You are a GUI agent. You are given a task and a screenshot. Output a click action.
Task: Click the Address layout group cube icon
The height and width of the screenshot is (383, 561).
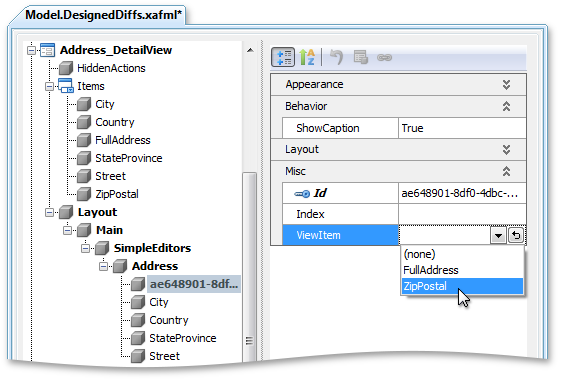(120, 266)
